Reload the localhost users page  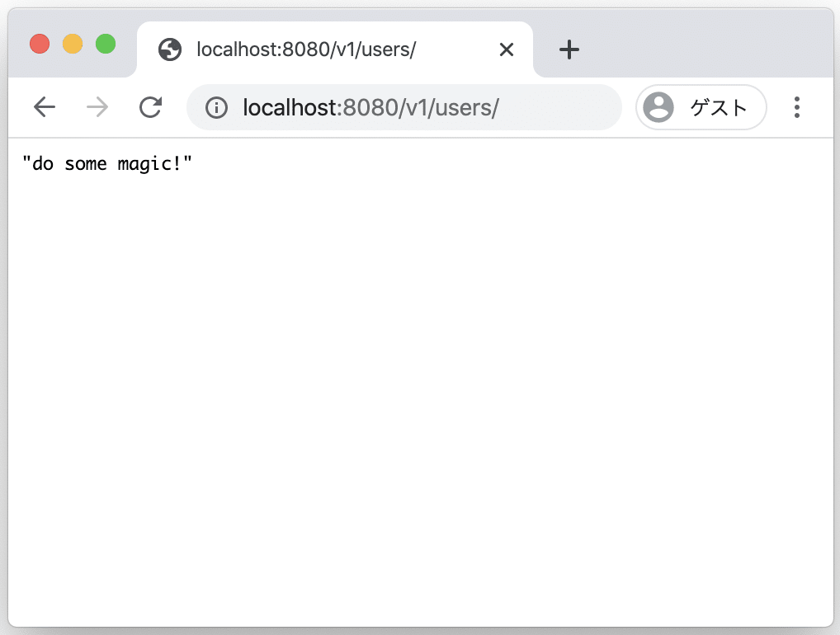click(150, 107)
